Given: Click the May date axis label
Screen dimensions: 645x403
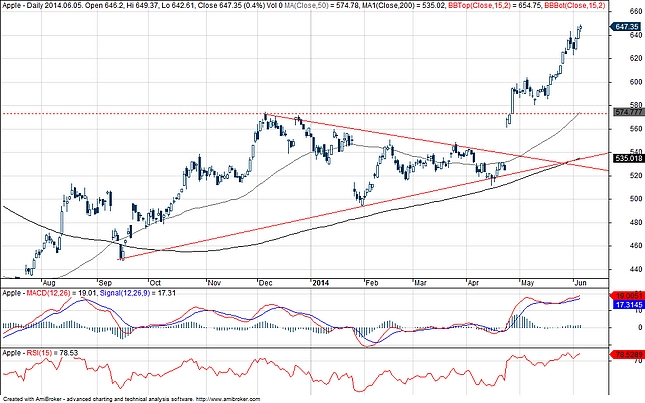Looking at the screenshot, I should coord(527,283).
